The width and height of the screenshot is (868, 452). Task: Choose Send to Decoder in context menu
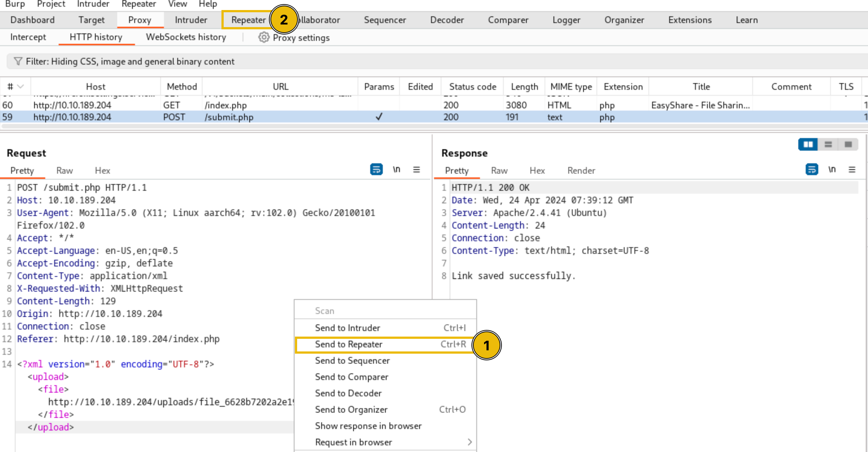click(386, 393)
